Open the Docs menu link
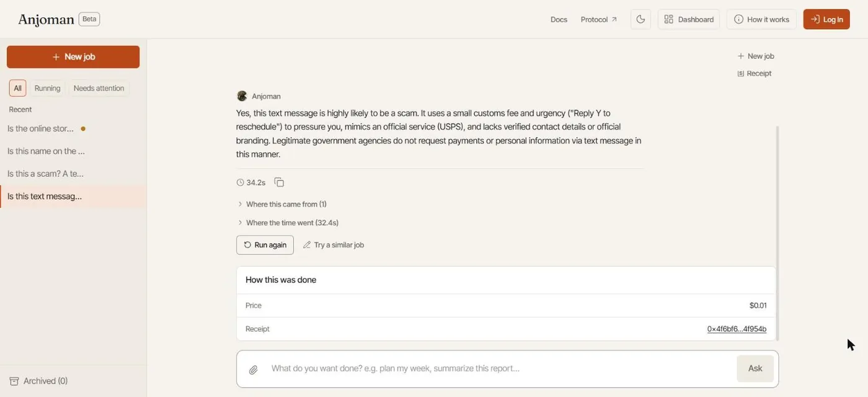The image size is (868, 397). [559, 19]
